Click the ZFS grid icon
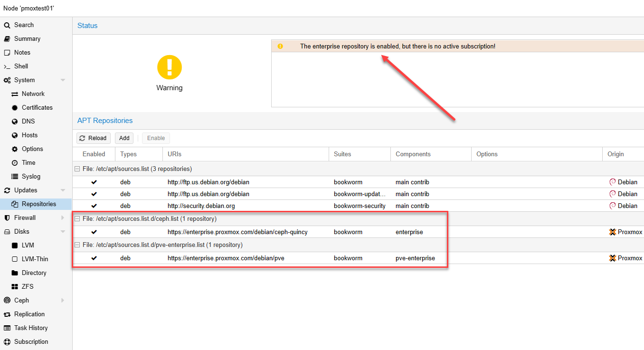 (15, 287)
